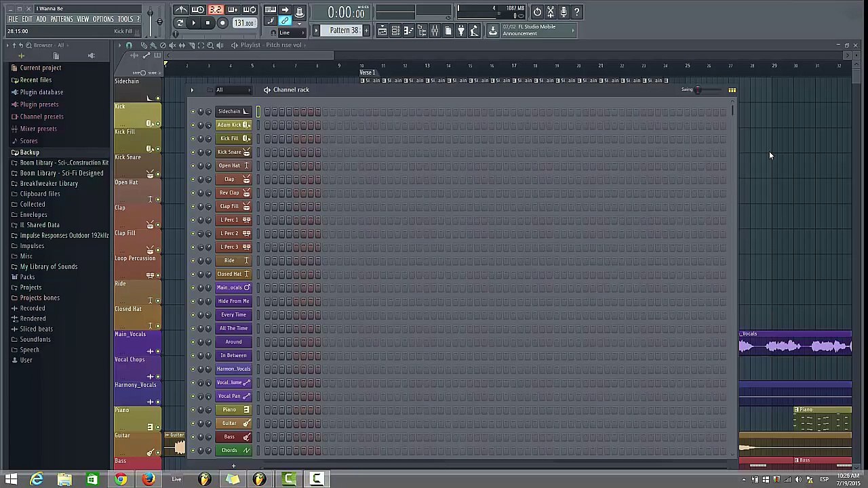Select the Every Time channel button
This screenshot has width=868, height=488.
click(233, 314)
